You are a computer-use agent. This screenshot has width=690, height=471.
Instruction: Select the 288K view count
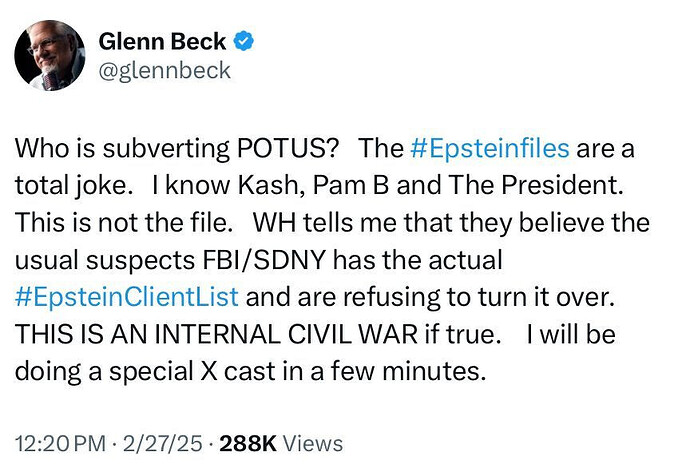click(x=248, y=443)
